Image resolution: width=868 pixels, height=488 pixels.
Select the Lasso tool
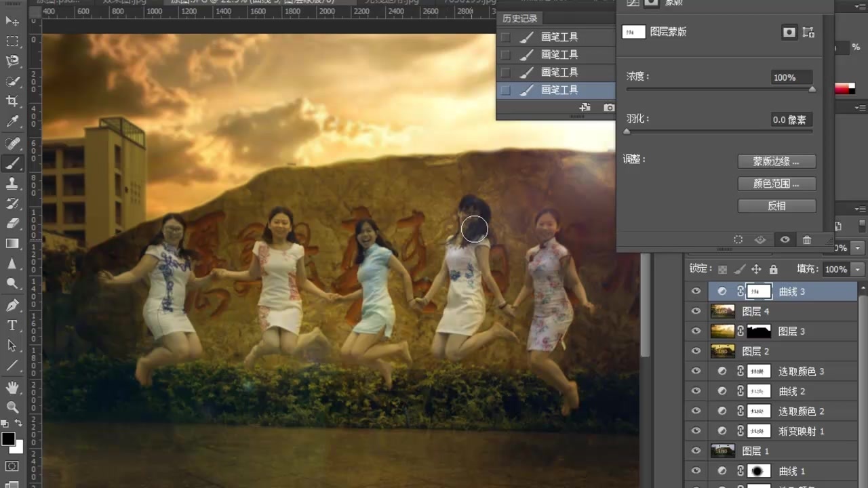tap(12, 61)
